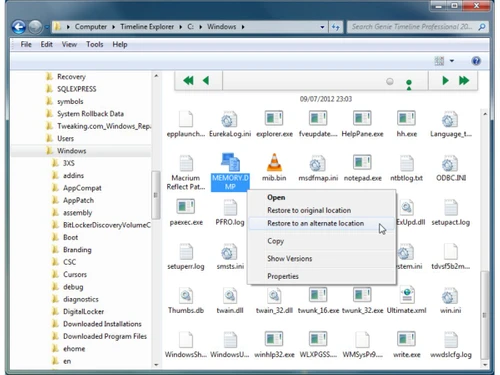
Task: Select the green timeline marker
Action: [409, 84]
